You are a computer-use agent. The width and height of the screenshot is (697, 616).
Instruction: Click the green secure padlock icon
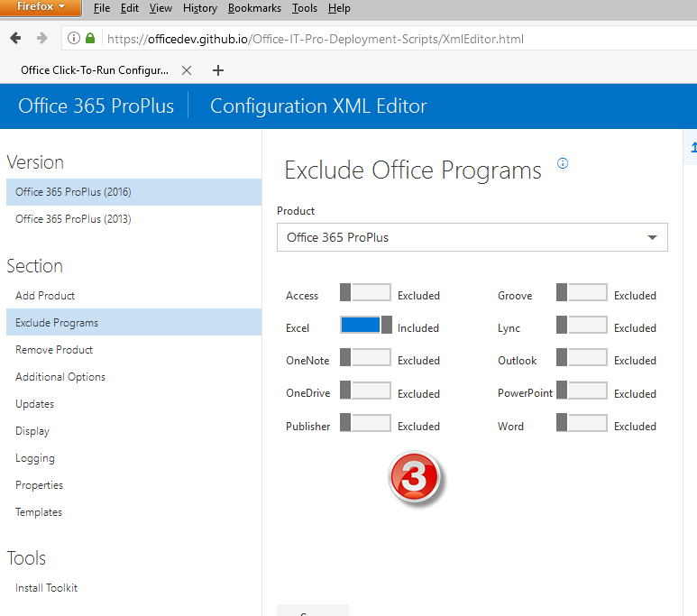[90, 38]
